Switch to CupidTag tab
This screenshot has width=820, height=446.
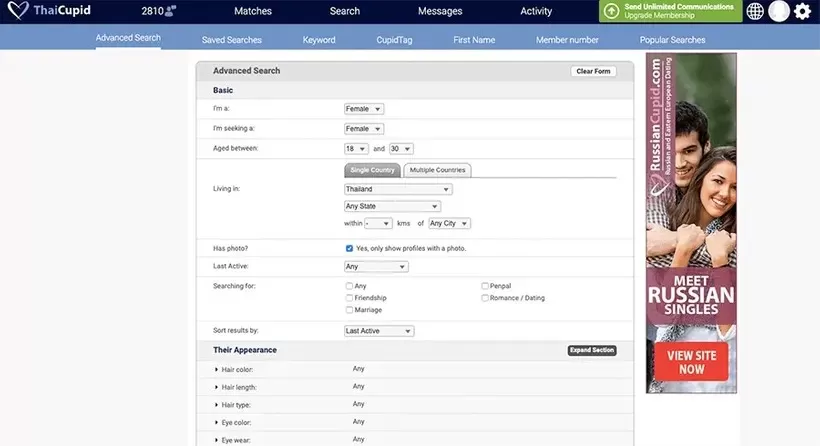394,40
